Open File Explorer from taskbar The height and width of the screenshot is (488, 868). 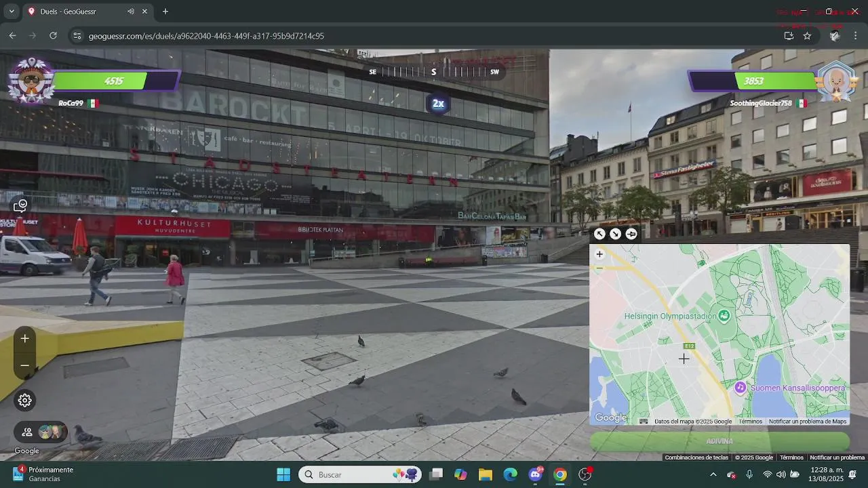click(486, 474)
